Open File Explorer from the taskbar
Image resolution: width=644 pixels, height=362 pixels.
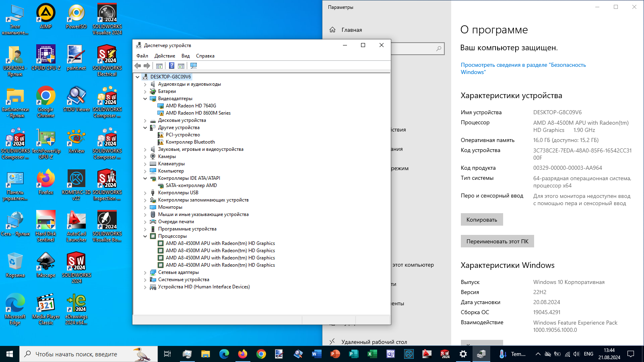(205, 354)
